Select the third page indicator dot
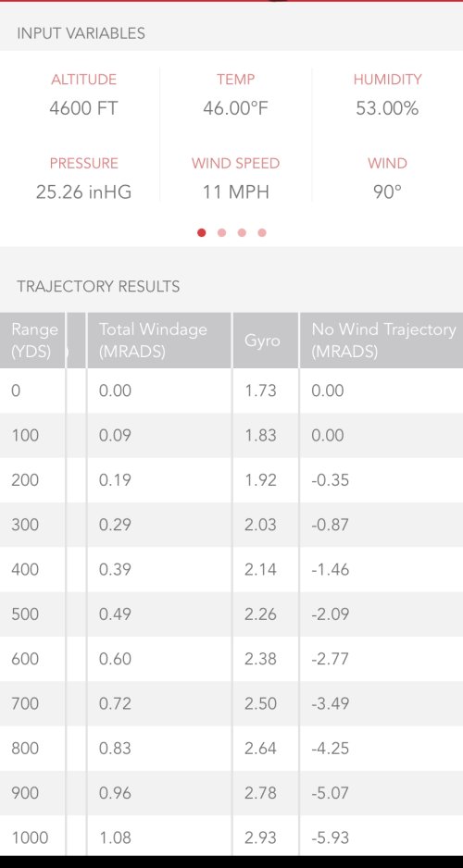 point(242,232)
